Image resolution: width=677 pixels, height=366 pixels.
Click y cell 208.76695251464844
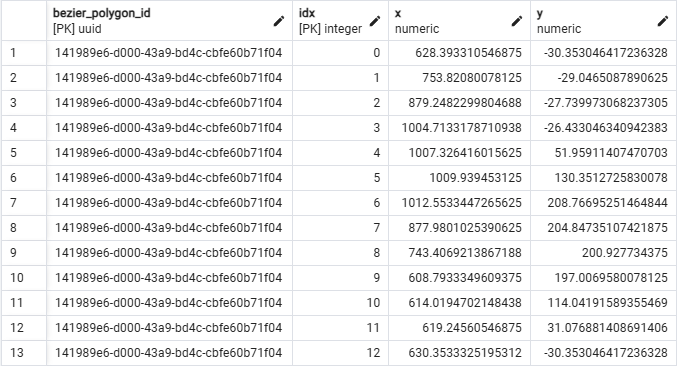tap(604, 203)
